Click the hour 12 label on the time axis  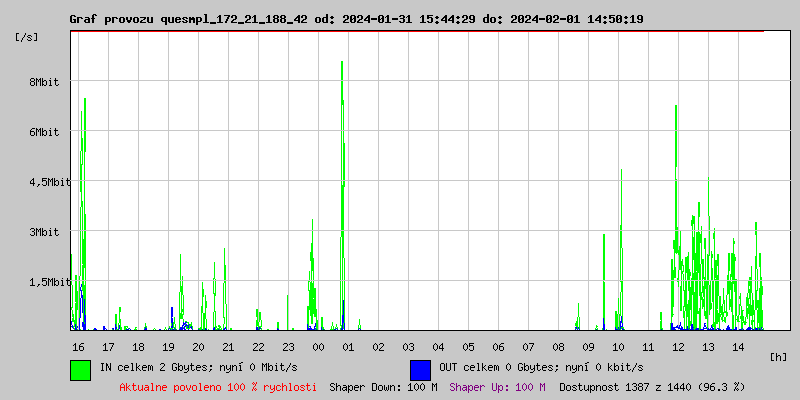(678, 346)
